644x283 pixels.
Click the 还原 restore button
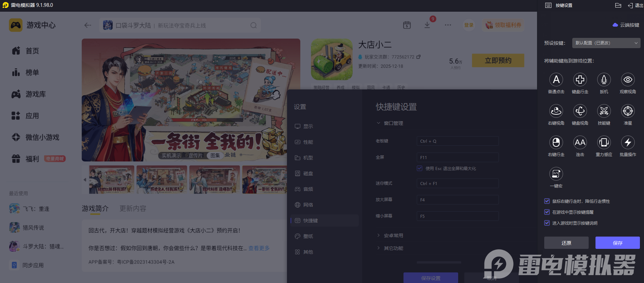pos(566,243)
